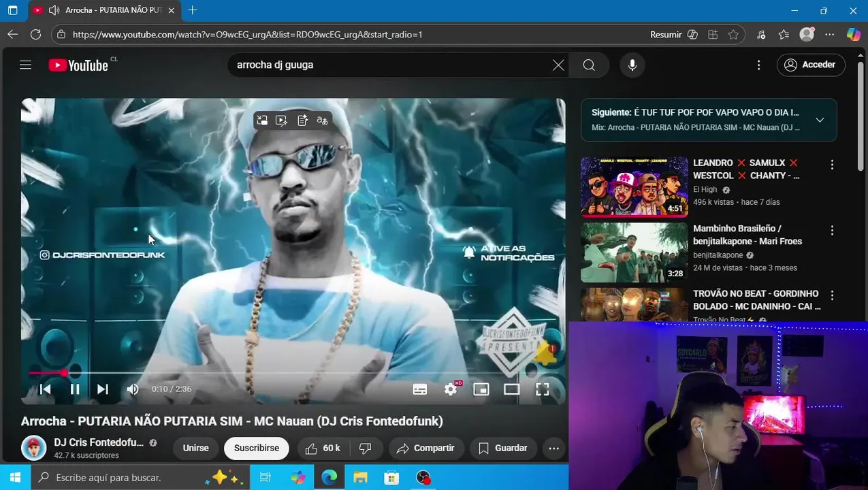This screenshot has width=868, height=490.
Task: Open DJ Cris Fontedofunk channel avatar
Action: pyautogui.click(x=33, y=448)
